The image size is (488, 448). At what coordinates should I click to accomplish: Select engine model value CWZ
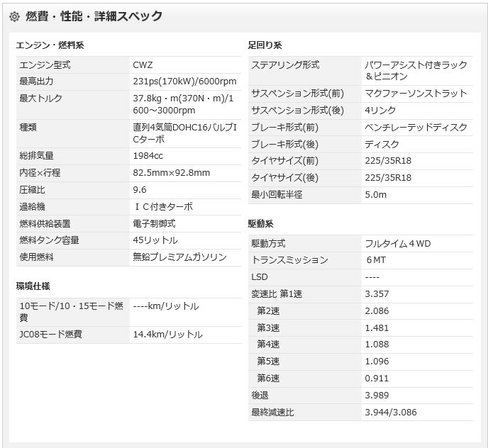click(143, 65)
